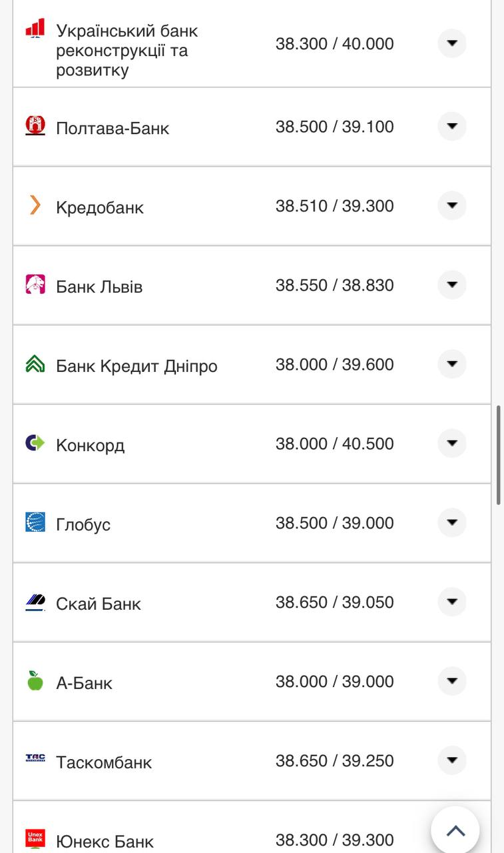Open Банк Львів via its pink logo
The width and height of the screenshot is (504, 853).
click(35, 285)
